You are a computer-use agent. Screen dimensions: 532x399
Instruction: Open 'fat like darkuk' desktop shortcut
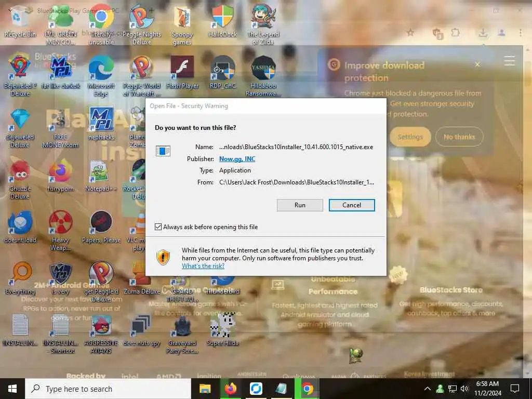(60, 73)
